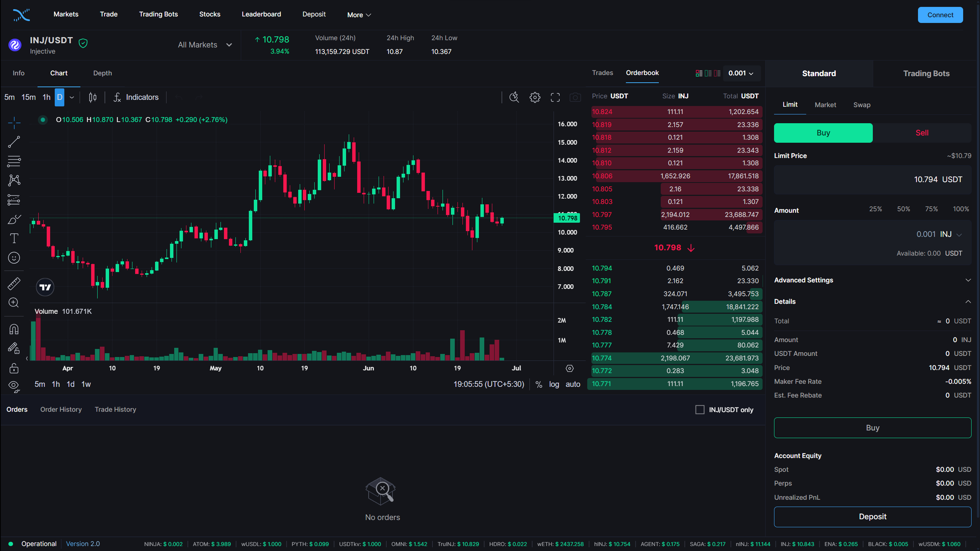
Task: Toggle the log scale option
Action: pos(554,384)
